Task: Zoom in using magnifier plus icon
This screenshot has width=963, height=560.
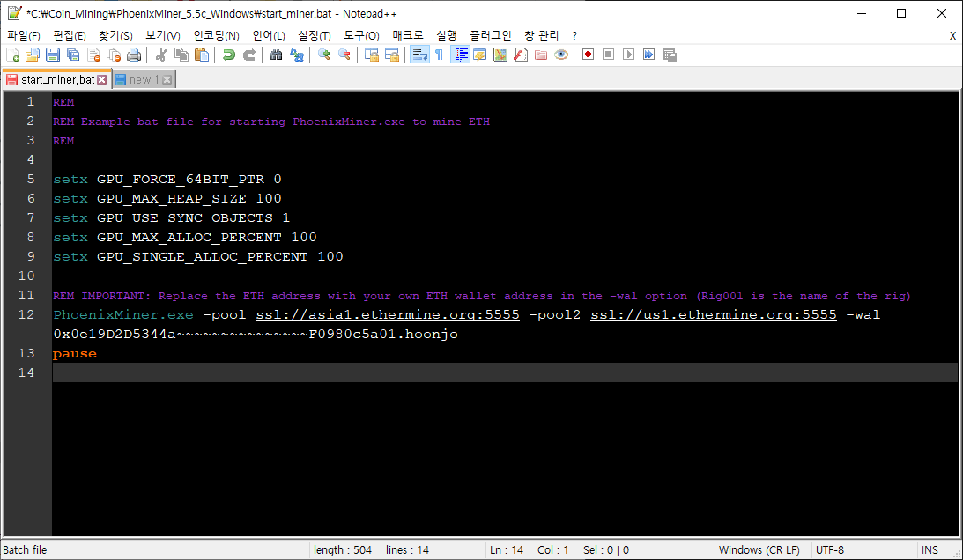Action: click(323, 55)
